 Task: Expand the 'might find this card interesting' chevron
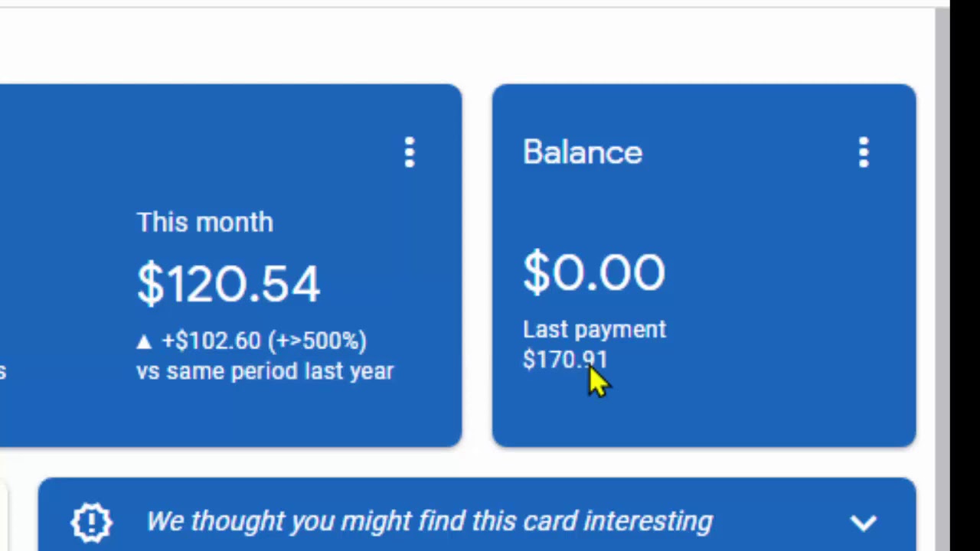pos(863,523)
